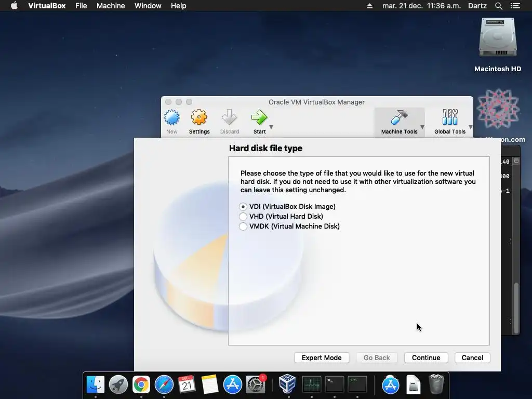This screenshot has width=532, height=399.
Task: Open Trash in the dock
Action: click(436, 384)
